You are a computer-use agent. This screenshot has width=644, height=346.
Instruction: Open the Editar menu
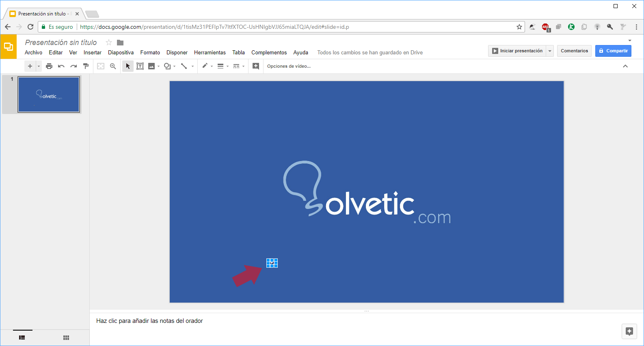click(x=56, y=53)
